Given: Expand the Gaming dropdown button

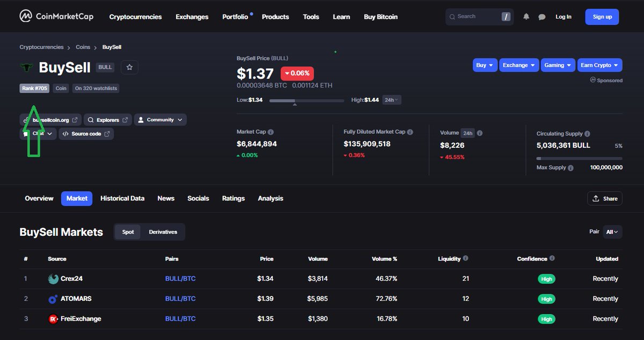Looking at the screenshot, I should point(558,65).
